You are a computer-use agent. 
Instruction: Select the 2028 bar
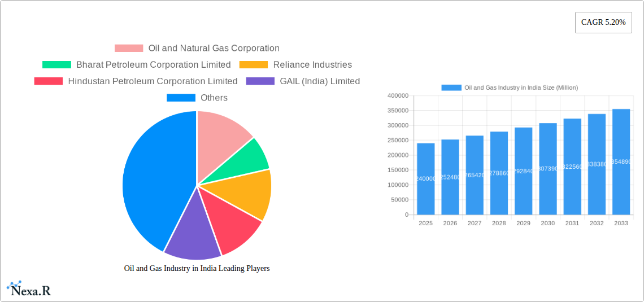[499, 173]
